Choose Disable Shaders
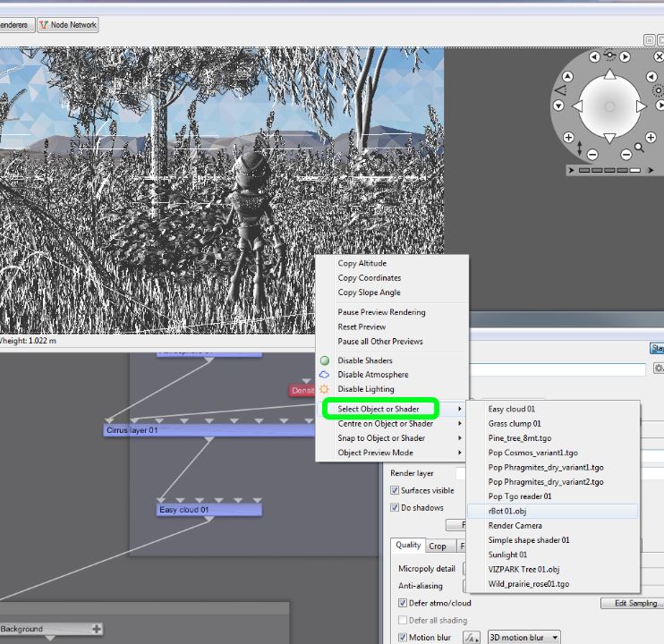The height and width of the screenshot is (644, 664). 392,360
